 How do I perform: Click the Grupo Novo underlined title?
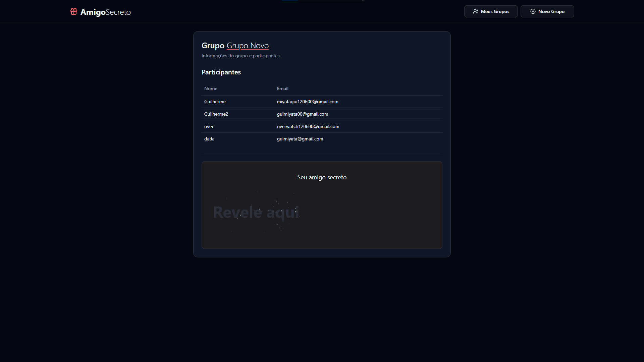point(248,46)
